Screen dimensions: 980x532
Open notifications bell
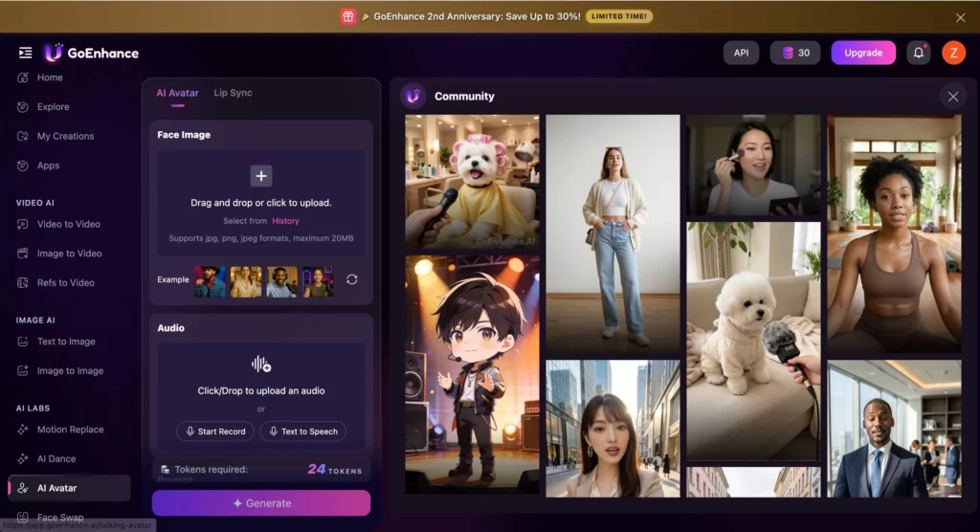coord(918,53)
